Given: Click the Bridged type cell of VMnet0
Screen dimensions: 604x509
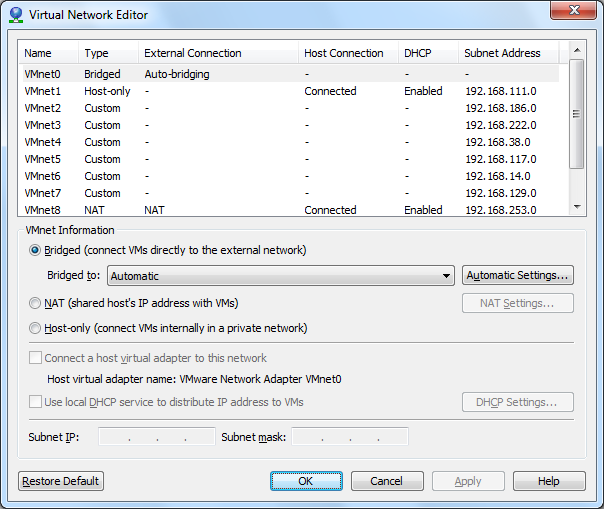Looking at the screenshot, I should point(102,74).
